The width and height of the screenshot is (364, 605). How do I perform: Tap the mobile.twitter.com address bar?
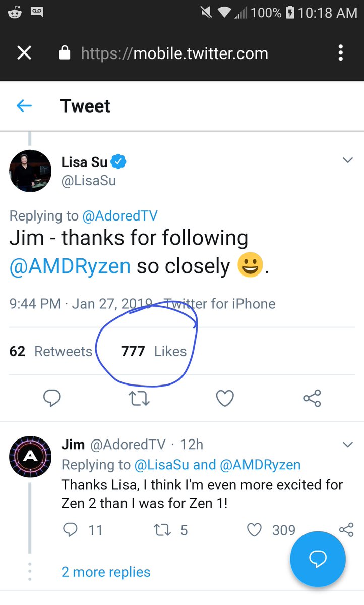pyautogui.click(x=174, y=53)
